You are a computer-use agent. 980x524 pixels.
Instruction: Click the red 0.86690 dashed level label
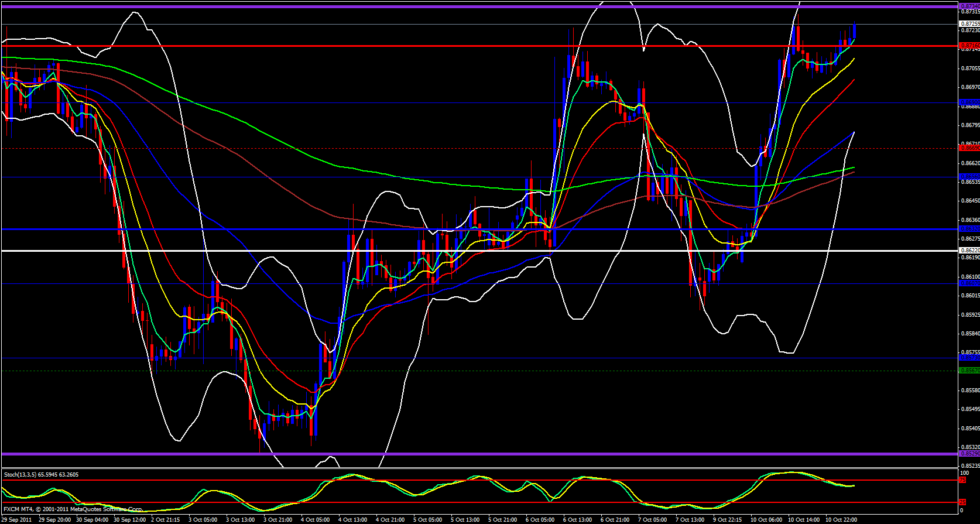click(x=969, y=148)
